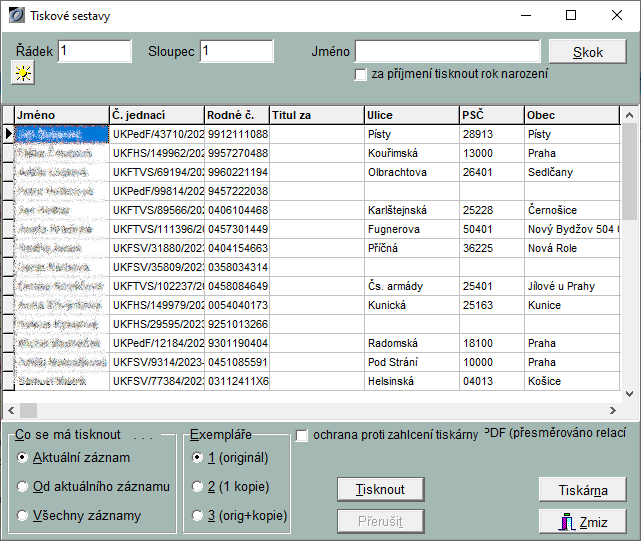
Task: Open the Tiskárna printer settings button
Action: 582,489
